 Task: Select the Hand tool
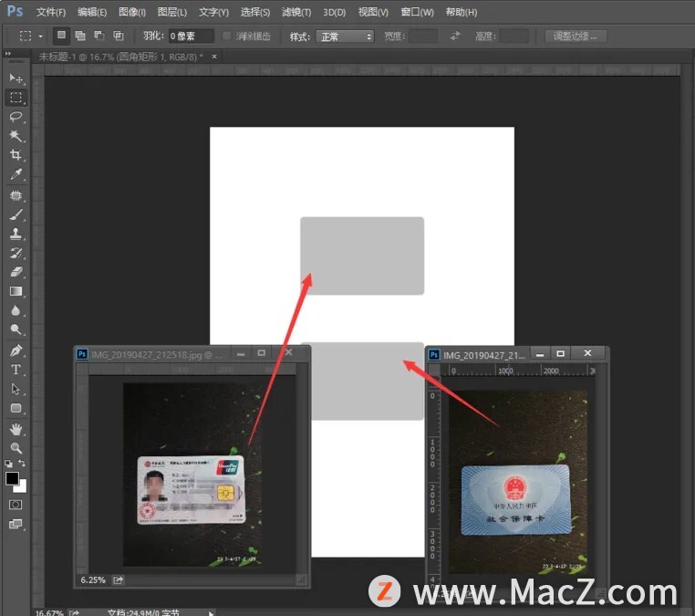pos(16,429)
